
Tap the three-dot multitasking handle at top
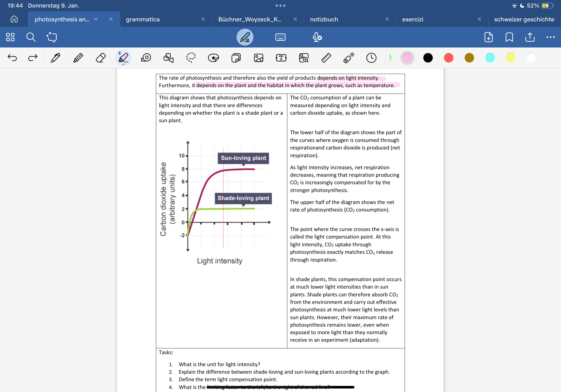[x=280, y=6]
